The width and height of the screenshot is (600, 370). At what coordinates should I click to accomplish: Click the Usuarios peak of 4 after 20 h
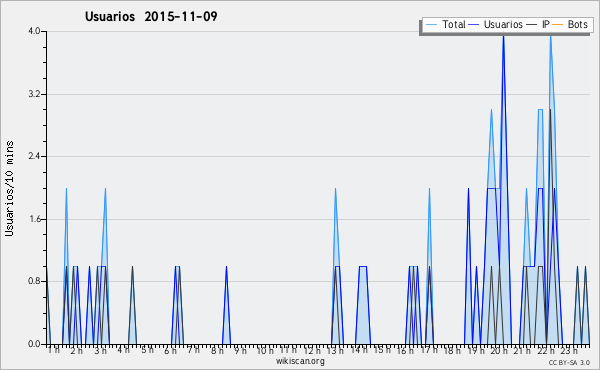(503, 37)
